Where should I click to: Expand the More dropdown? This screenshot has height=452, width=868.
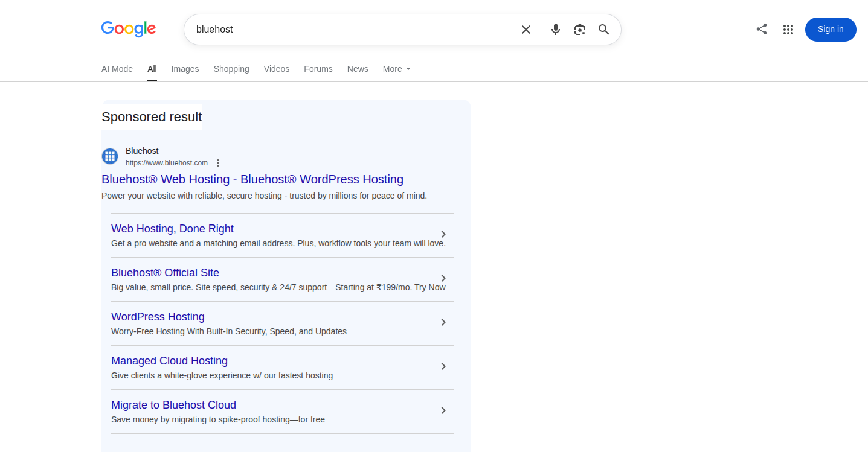(x=397, y=69)
